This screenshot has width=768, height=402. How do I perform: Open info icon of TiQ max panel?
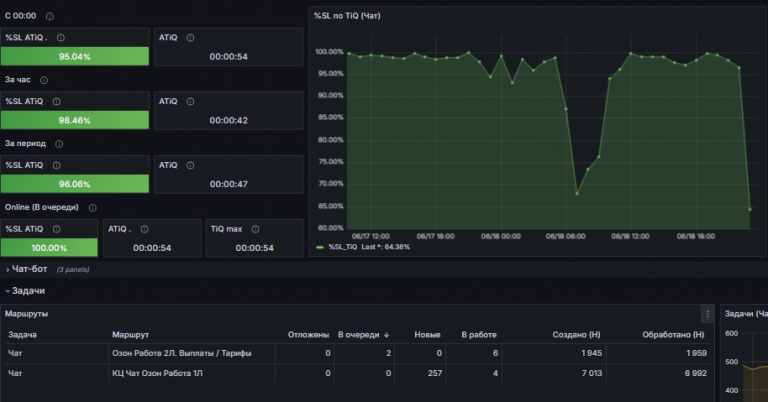click(x=255, y=229)
